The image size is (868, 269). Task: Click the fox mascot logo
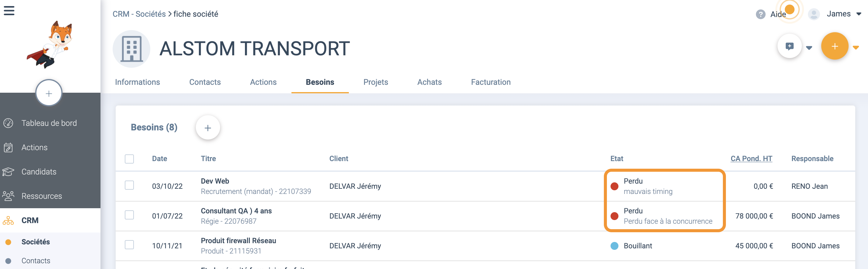[x=50, y=44]
